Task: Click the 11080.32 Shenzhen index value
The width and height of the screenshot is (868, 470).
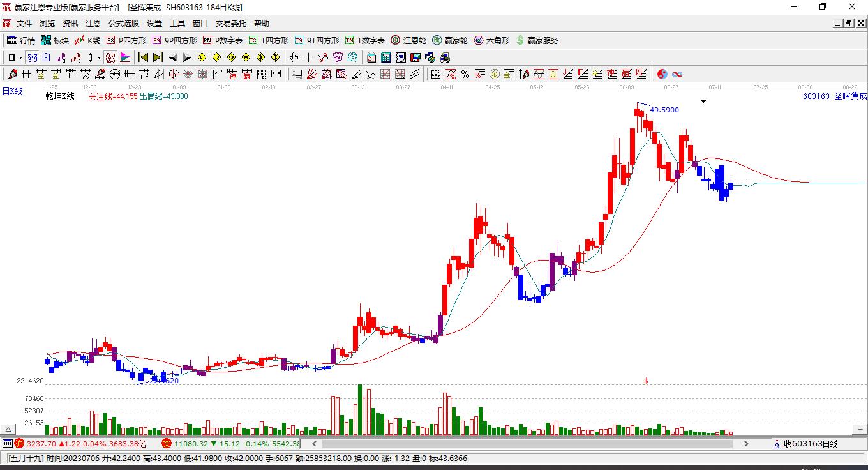Action: point(191,444)
